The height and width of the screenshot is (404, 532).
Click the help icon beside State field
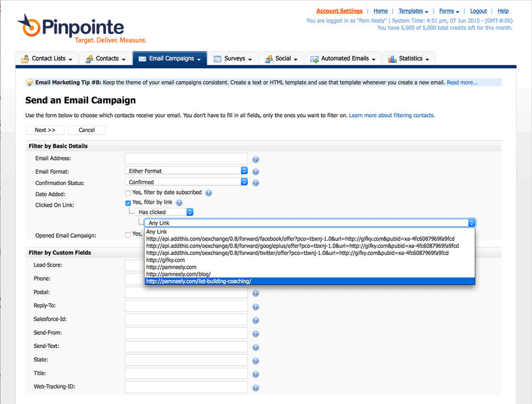tap(255, 360)
